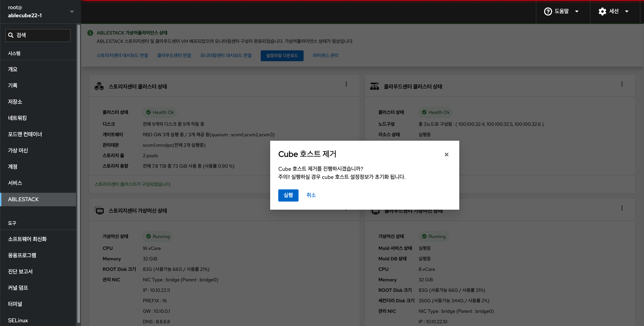Click the storage center cluster status icon
This screenshot has width=644, height=326.
99,87
